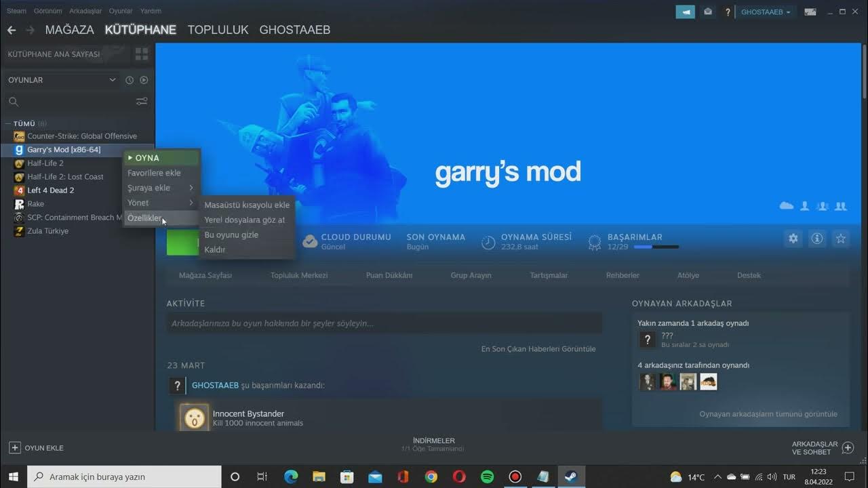Image resolution: width=868 pixels, height=488 pixels.
Task: Click the library search magnifier icon
Action: coord(14,102)
